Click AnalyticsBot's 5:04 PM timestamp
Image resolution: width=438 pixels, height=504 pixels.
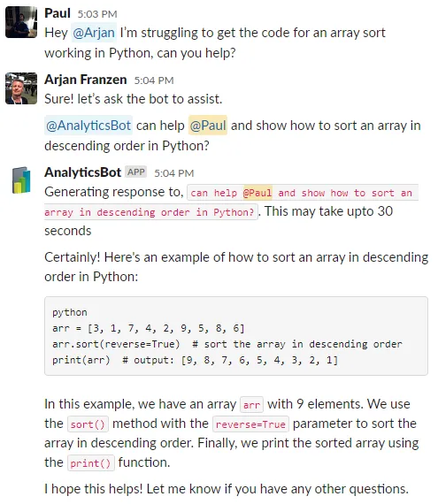coord(174,173)
